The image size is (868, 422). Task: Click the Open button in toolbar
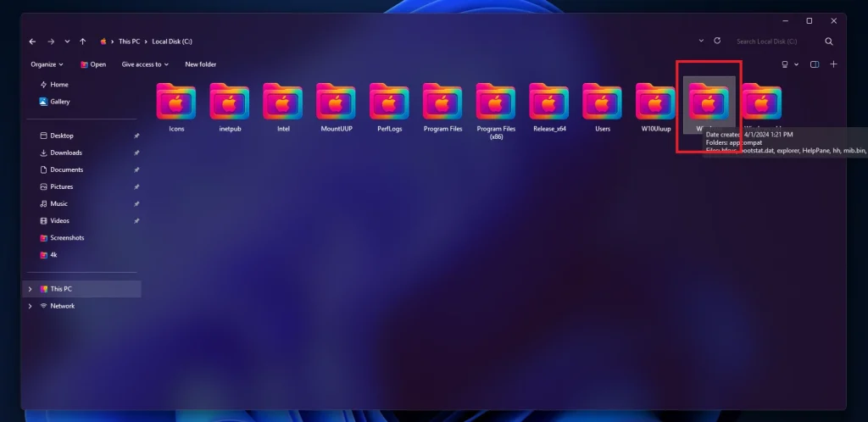coord(93,64)
